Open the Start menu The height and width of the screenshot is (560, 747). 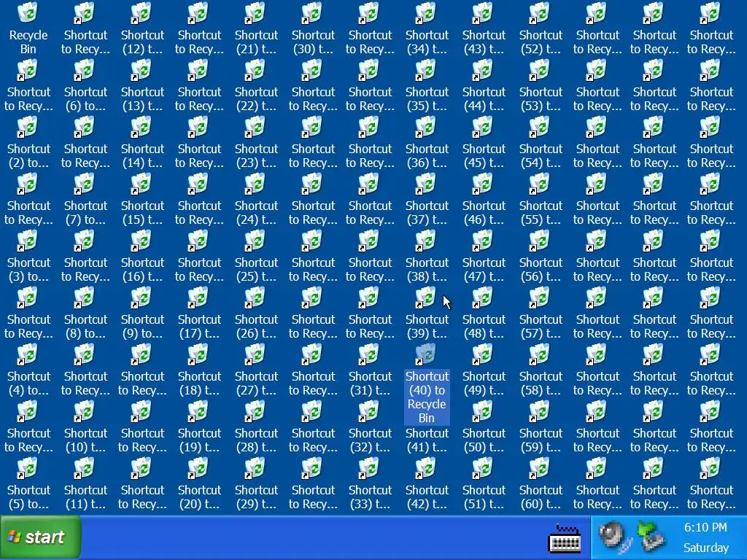pos(41,537)
